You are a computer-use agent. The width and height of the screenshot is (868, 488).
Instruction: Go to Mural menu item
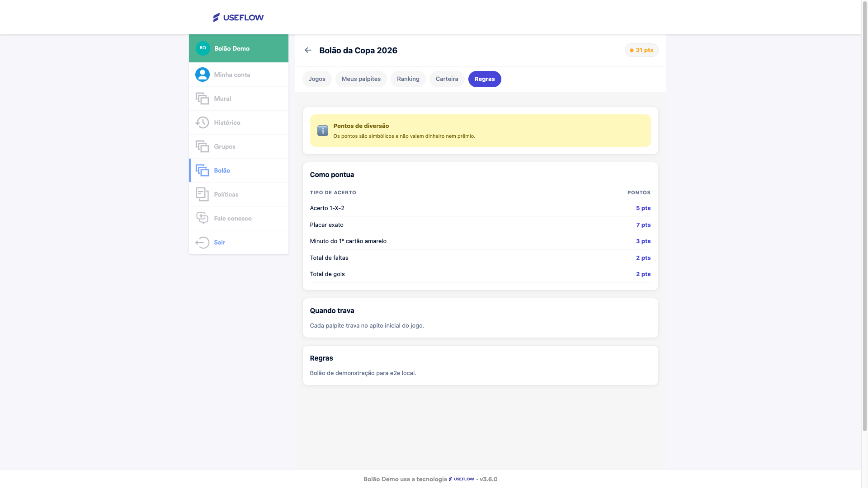[x=239, y=99]
